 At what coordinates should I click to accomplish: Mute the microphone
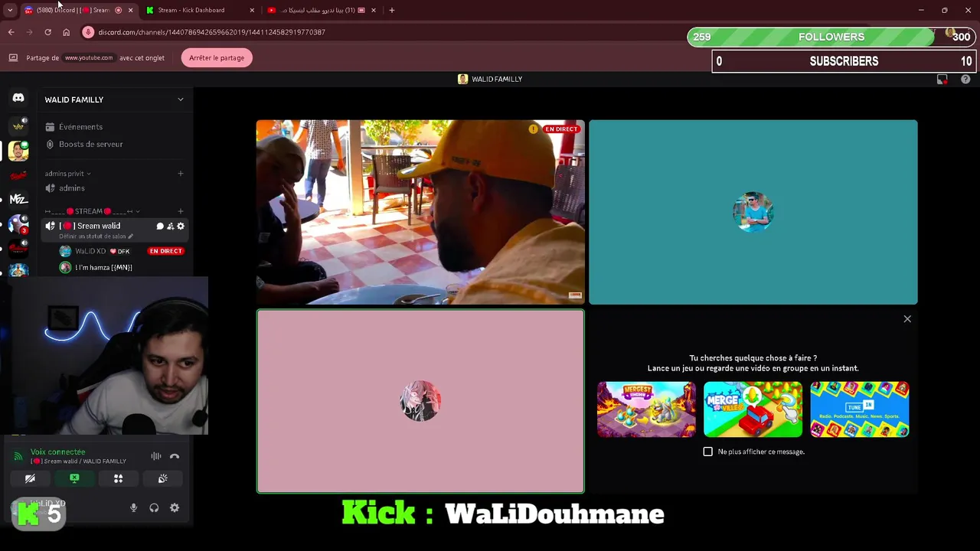133,508
